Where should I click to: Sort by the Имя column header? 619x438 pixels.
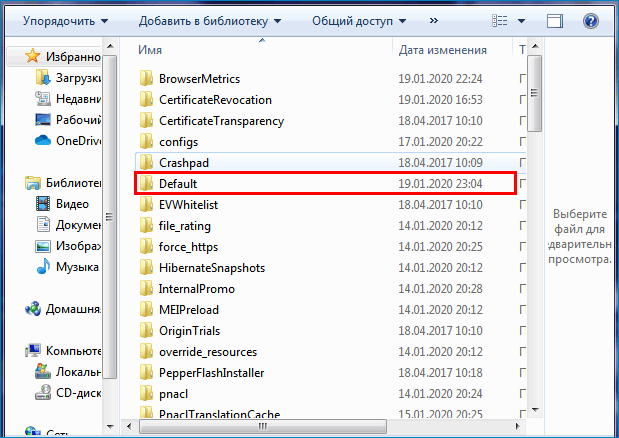151,49
